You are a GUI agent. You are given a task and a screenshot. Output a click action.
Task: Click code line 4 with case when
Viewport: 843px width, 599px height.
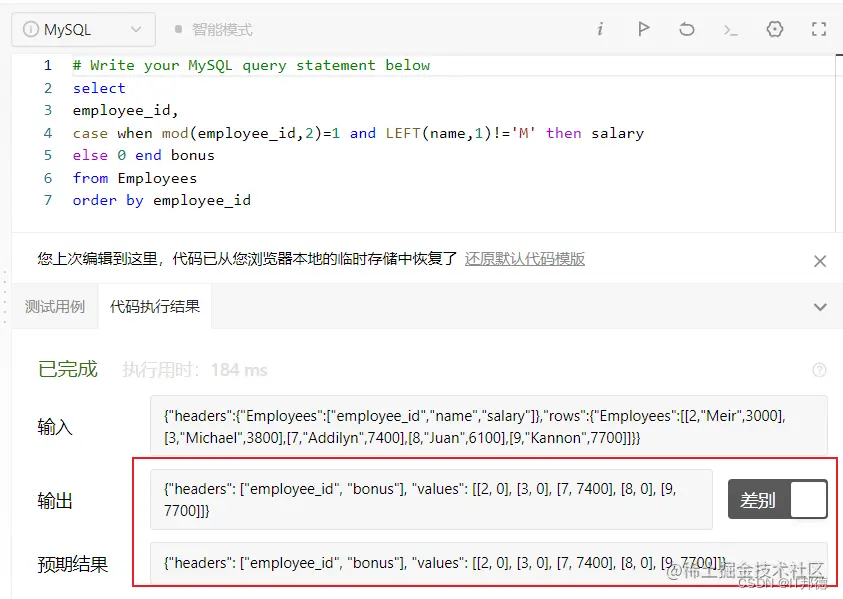(x=358, y=133)
